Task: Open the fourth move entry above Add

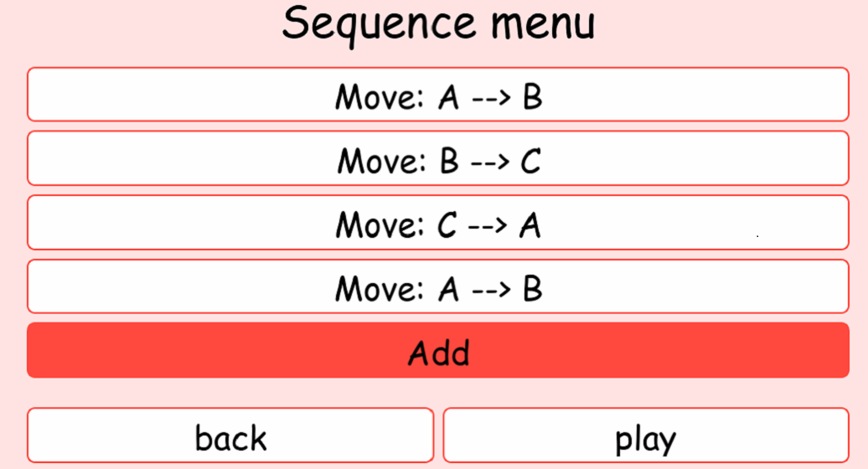Action: point(438,287)
